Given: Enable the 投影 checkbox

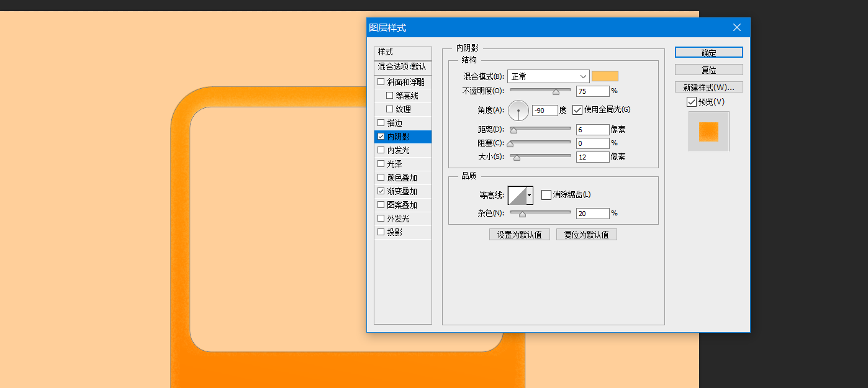Looking at the screenshot, I should (381, 232).
